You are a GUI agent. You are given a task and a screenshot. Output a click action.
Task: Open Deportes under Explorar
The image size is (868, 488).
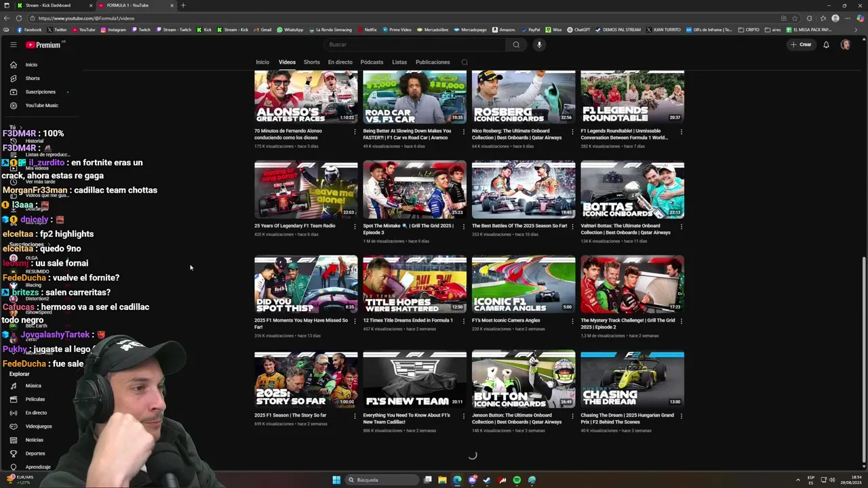35,453
